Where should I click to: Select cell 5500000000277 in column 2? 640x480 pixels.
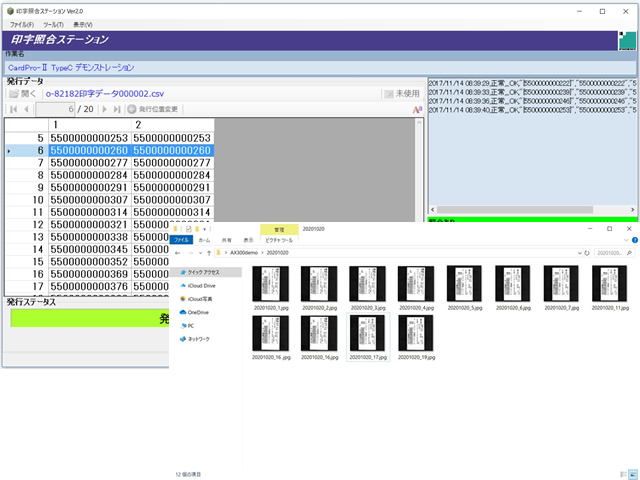pyautogui.click(x=172, y=163)
